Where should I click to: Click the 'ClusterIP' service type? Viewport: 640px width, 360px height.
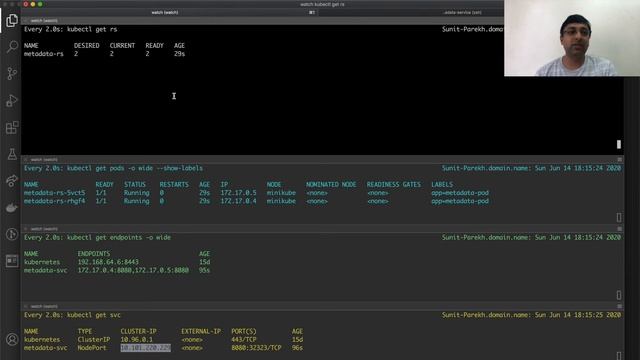[x=94, y=340]
